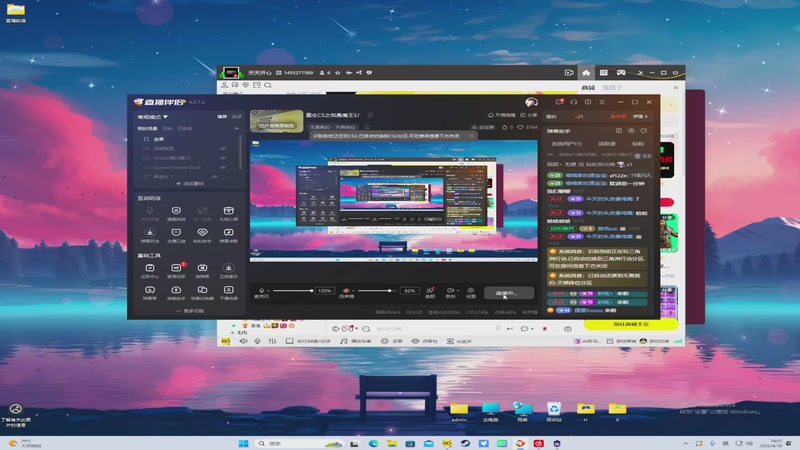Toggle visibility of 英雄联盟 scene source

coord(223,148)
